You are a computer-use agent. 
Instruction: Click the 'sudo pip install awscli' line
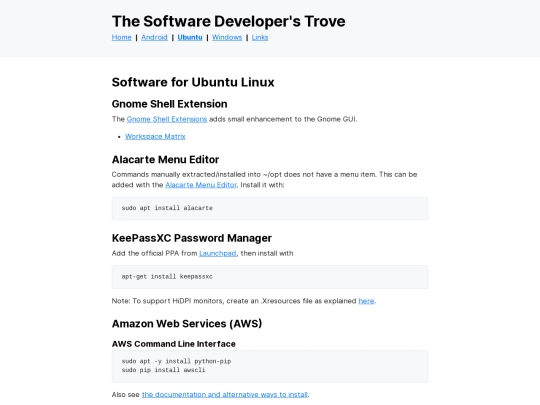[163, 370]
